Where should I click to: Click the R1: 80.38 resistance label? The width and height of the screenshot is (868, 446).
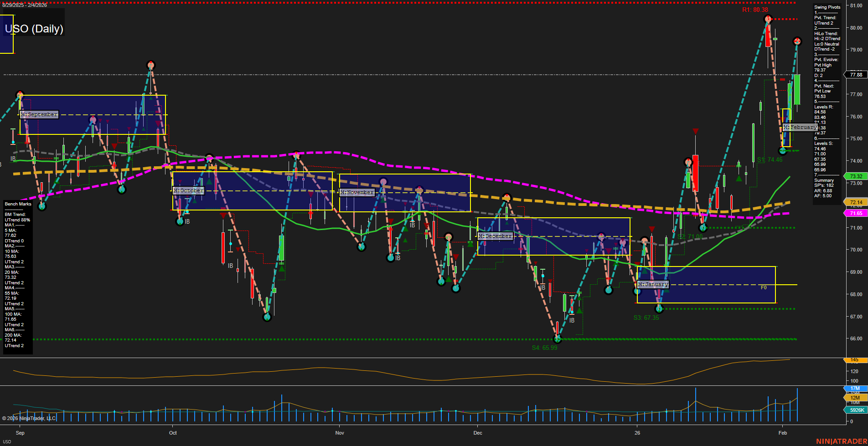click(x=755, y=10)
